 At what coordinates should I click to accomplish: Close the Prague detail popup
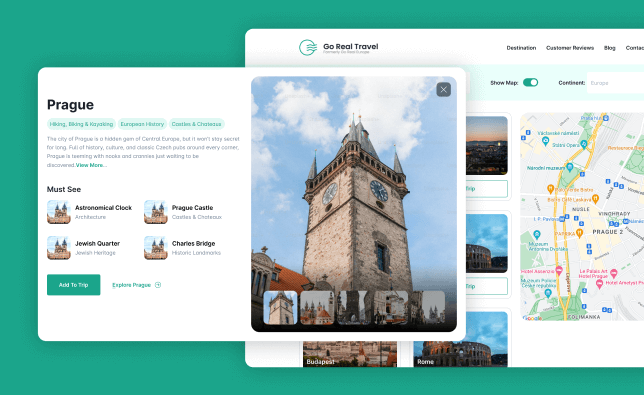coord(444,90)
